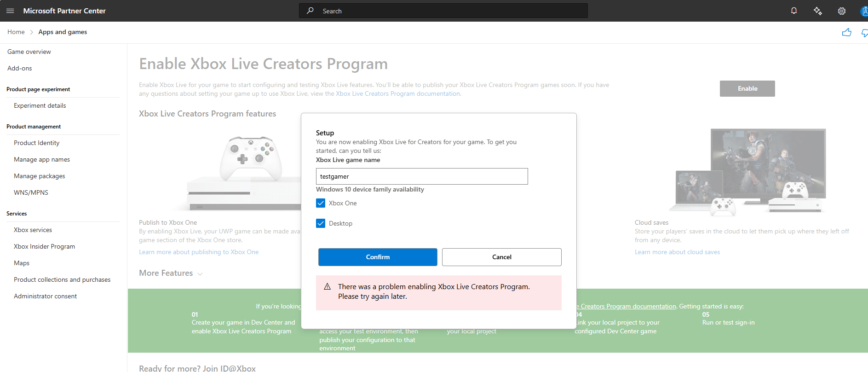This screenshot has width=868, height=372.
Task: Open Xbox Live Creators Program documentation link
Action: click(398, 93)
